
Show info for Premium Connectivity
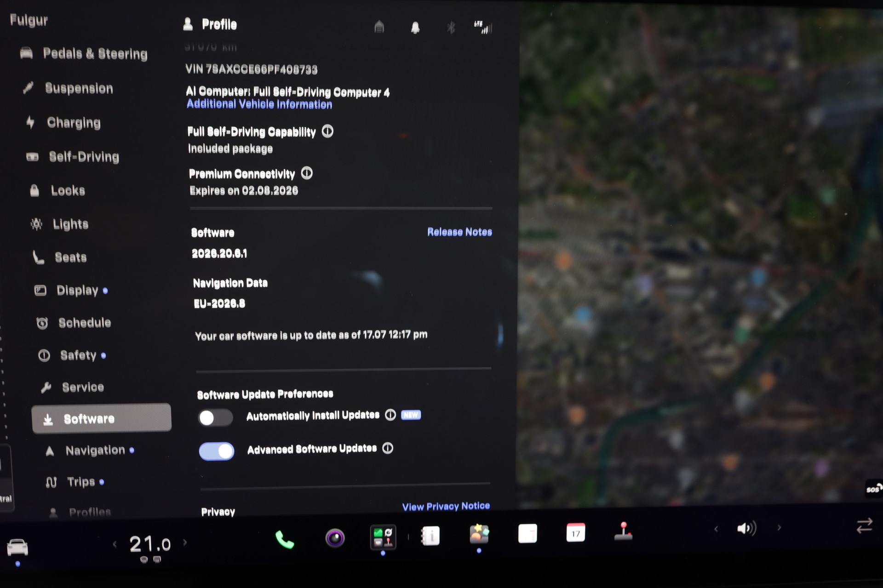[x=307, y=173]
